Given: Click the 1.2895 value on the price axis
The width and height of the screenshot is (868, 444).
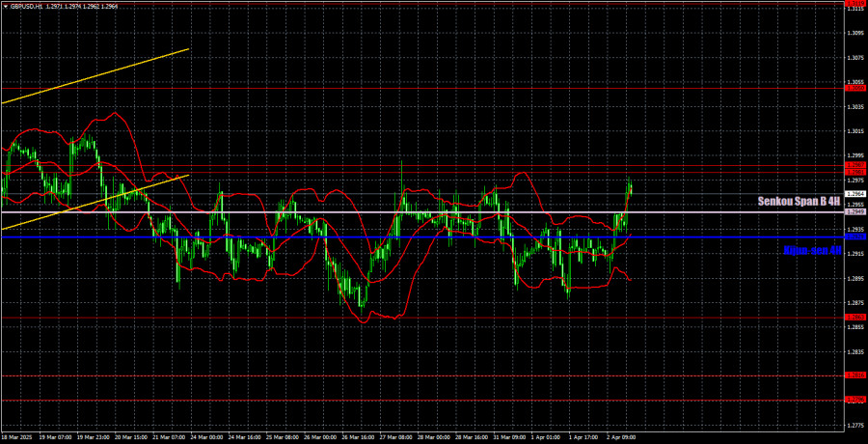Looking at the screenshot, I should (x=855, y=278).
